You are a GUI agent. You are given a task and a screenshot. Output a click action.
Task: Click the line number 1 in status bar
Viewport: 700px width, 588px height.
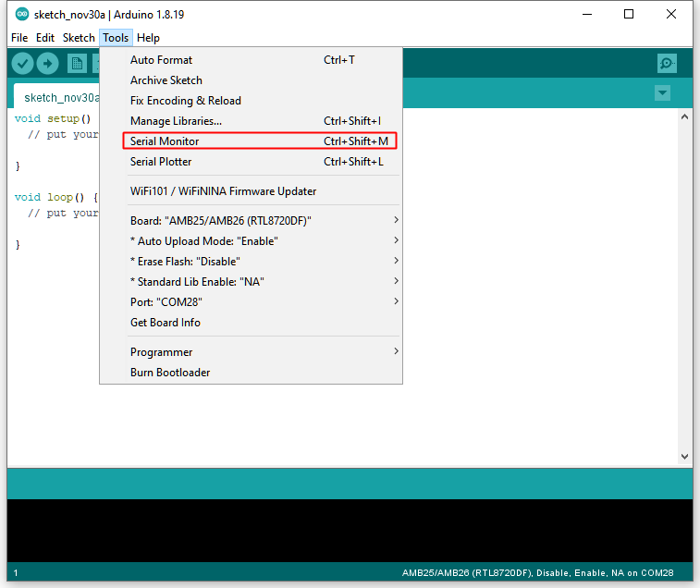coord(16,573)
